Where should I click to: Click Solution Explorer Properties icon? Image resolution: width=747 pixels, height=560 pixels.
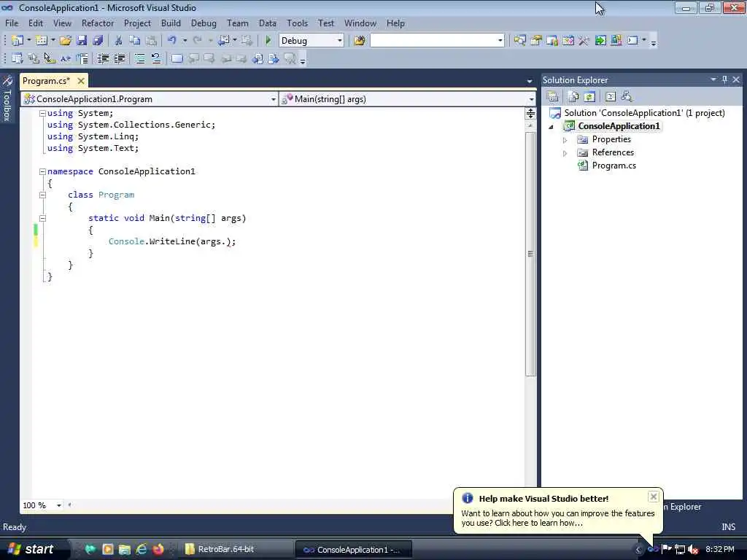pos(553,97)
